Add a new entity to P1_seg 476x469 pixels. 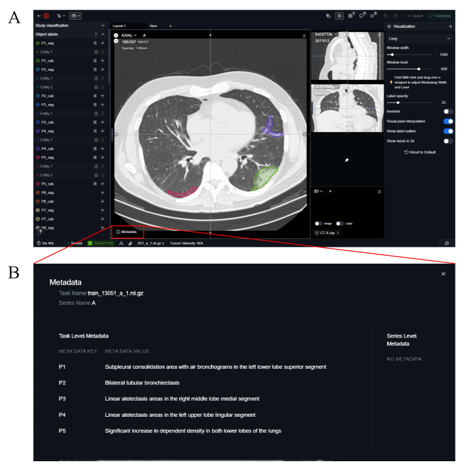[x=102, y=43]
